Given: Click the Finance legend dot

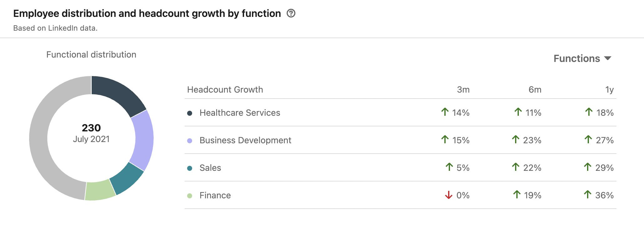Looking at the screenshot, I should (190, 196).
